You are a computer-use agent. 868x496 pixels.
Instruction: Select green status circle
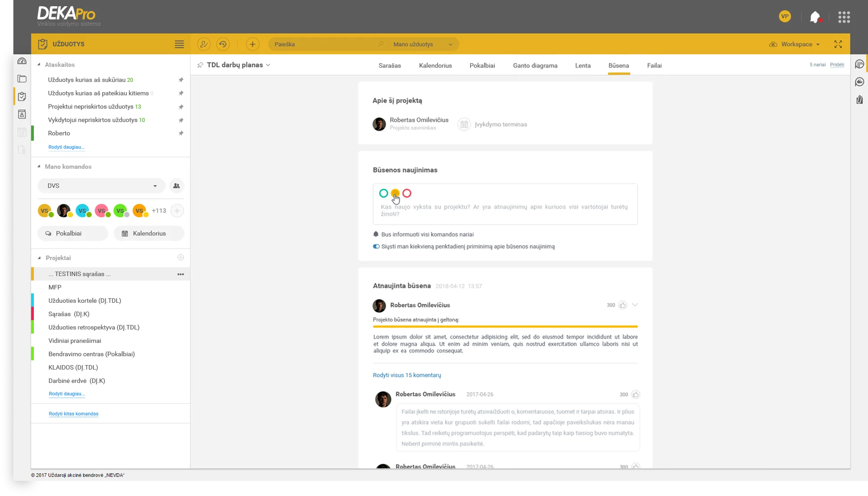(x=383, y=193)
